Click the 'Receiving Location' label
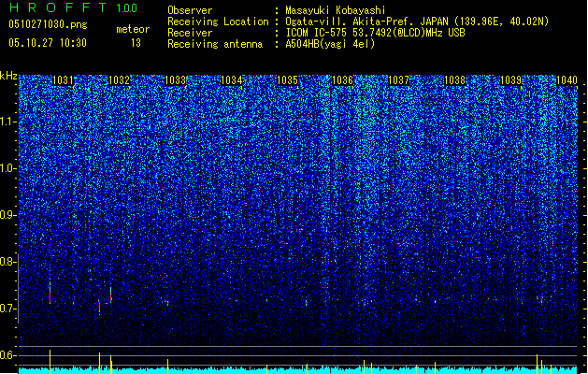This screenshot has width=588, height=374. pos(218,22)
